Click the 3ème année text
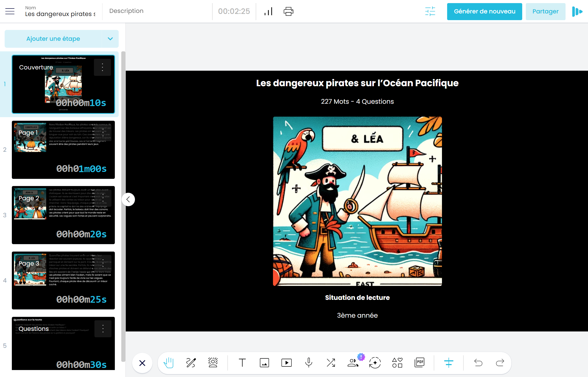The width and height of the screenshot is (588, 377). tap(357, 315)
